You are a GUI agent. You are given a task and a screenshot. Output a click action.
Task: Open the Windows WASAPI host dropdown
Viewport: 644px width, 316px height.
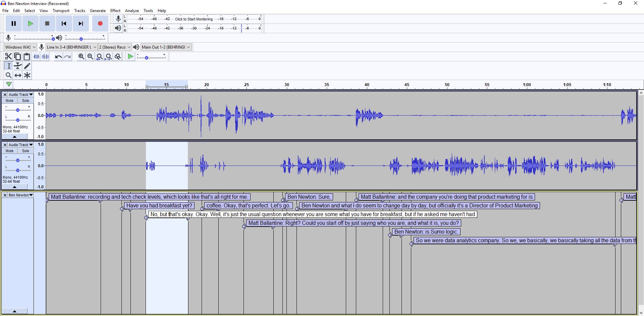click(20, 47)
